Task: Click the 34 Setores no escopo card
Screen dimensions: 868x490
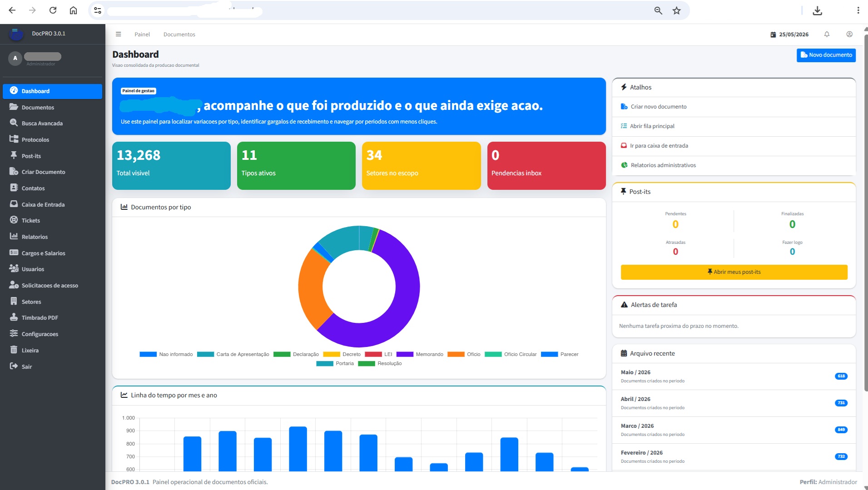Action: pos(421,165)
